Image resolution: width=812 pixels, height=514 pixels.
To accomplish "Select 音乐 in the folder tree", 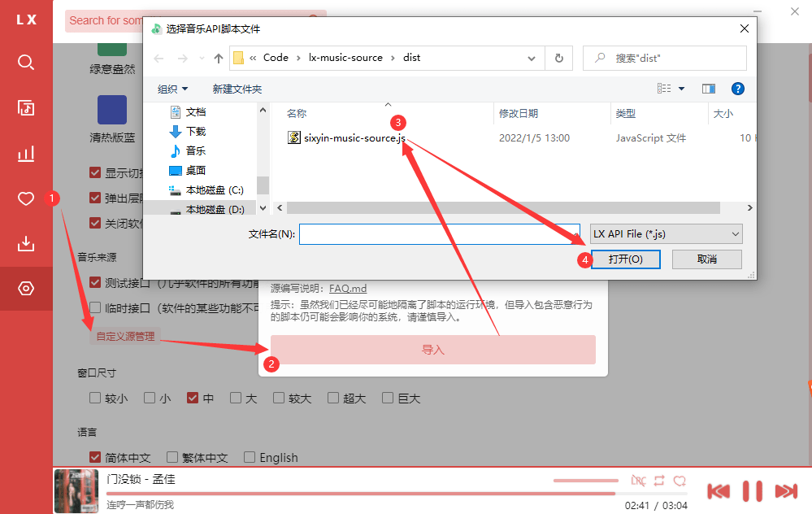I will tap(198, 150).
